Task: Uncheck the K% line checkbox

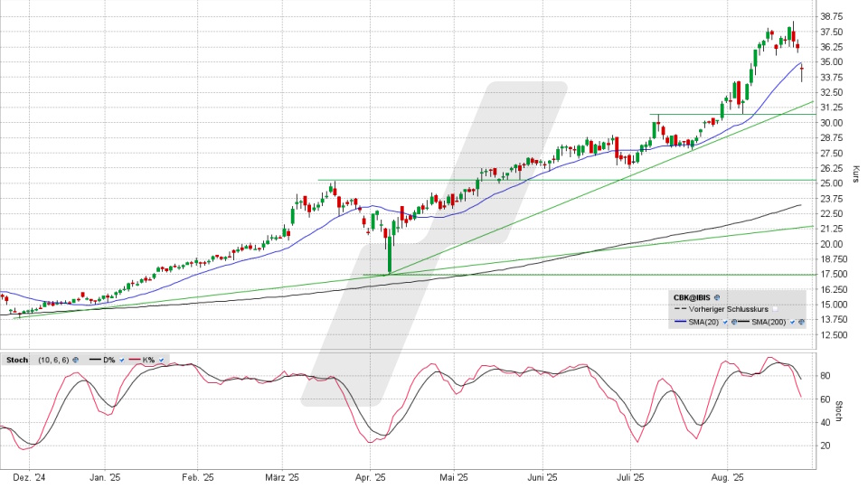Action: [x=161, y=361]
